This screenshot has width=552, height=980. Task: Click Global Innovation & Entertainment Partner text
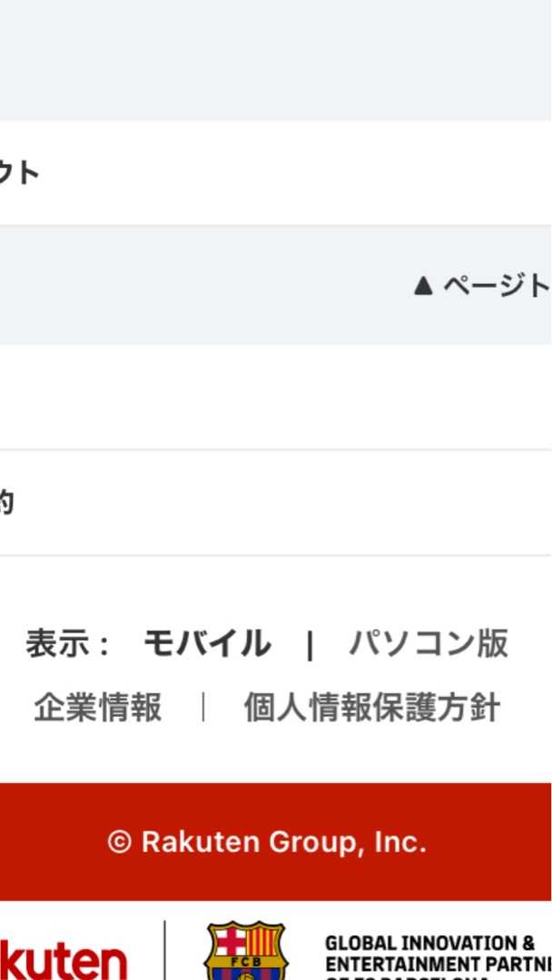coord(430,943)
